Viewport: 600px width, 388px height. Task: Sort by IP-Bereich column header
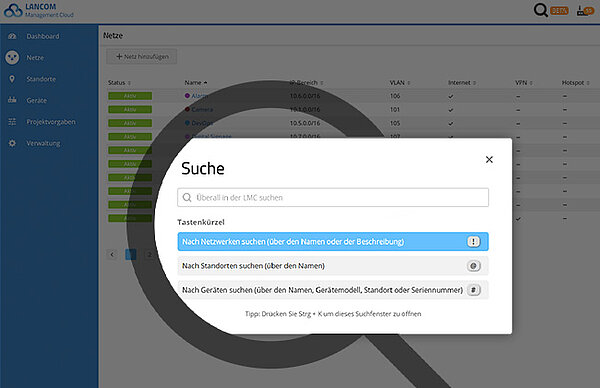[306, 83]
